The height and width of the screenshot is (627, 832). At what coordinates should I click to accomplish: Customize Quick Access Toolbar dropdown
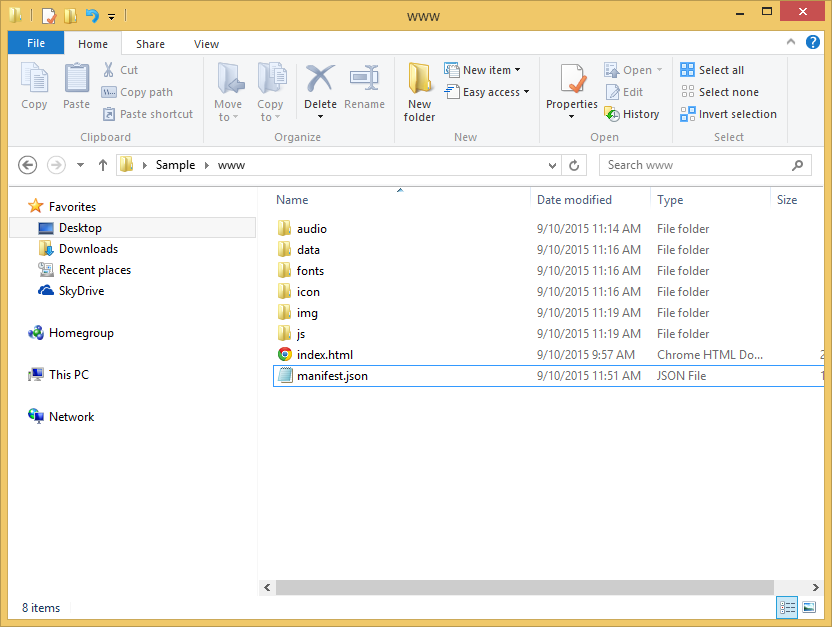[111, 16]
